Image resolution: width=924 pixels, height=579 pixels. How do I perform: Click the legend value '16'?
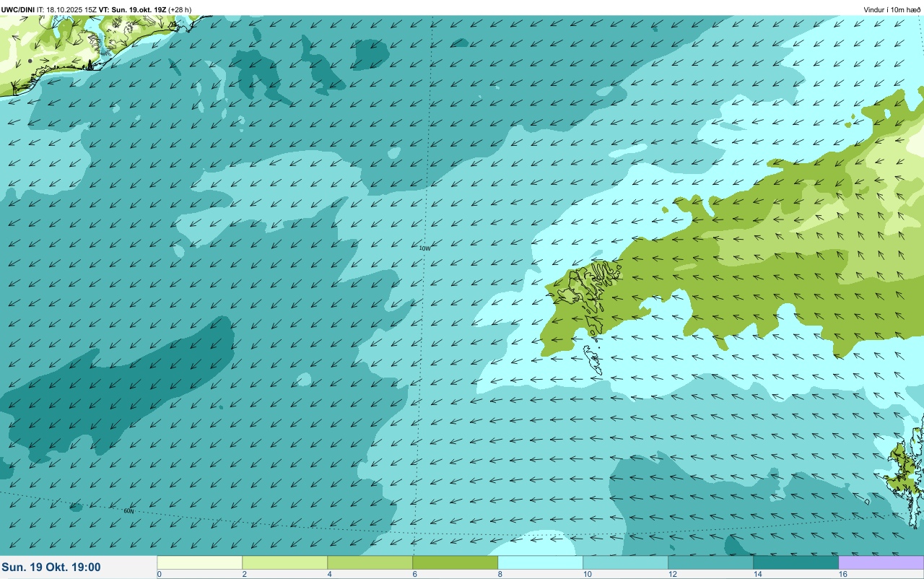pyautogui.click(x=842, y=574)
